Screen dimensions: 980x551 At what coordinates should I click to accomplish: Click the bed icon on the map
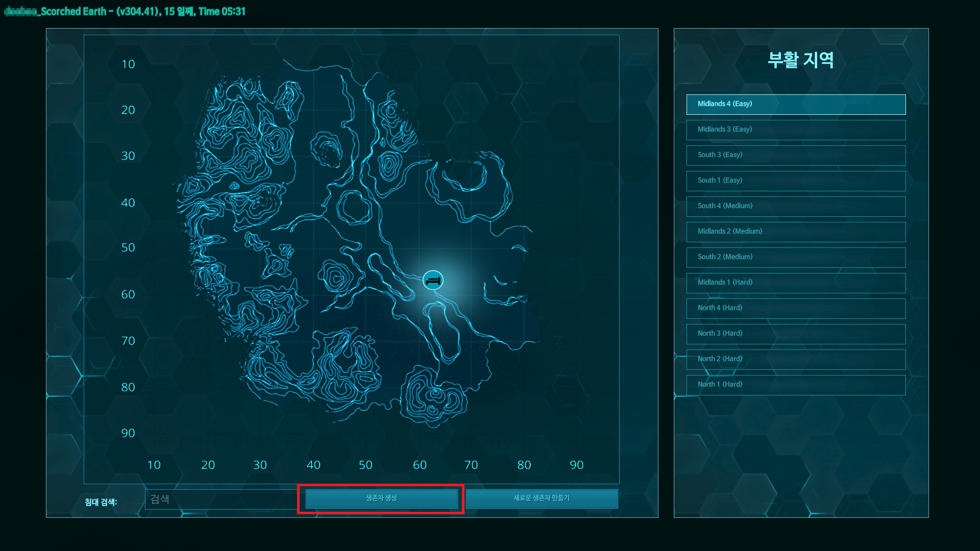(x=433, y=281)
